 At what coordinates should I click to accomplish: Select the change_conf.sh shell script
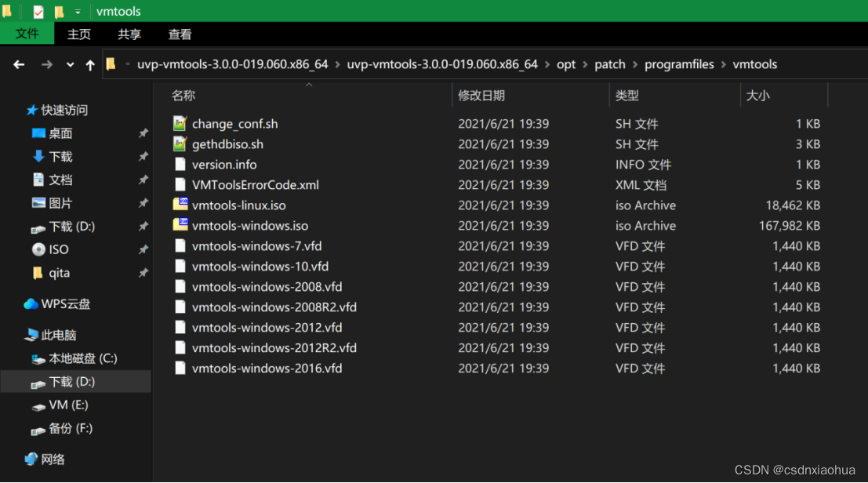click(234, 123)
